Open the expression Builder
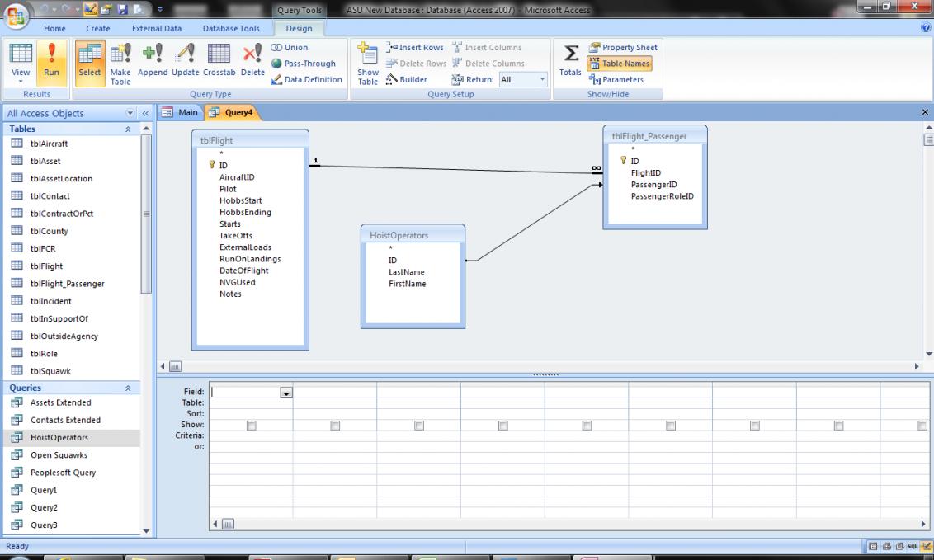This screenshot has height=560, width=934. [x=406, y=80]
